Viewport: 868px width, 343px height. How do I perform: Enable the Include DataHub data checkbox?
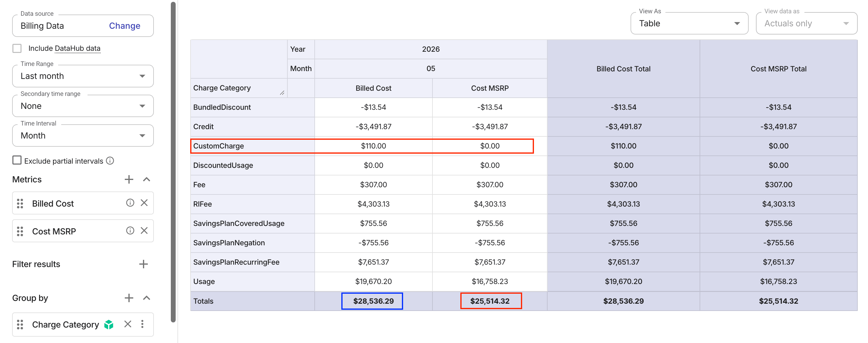click(x=17, y=48)
